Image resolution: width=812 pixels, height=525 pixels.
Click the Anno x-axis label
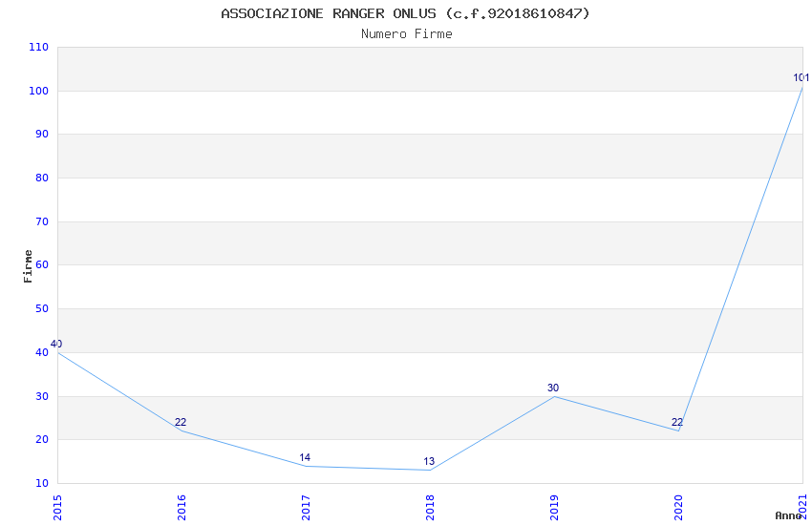point(788,515)
